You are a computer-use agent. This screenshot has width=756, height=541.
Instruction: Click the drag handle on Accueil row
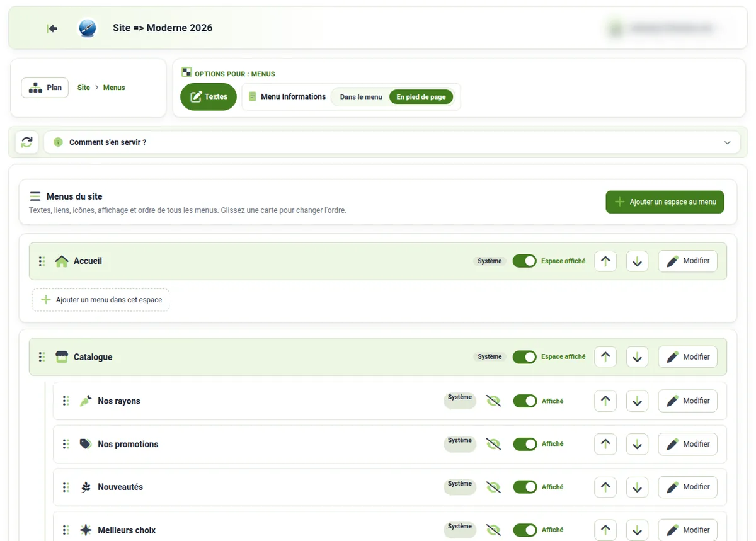point(42,261)
